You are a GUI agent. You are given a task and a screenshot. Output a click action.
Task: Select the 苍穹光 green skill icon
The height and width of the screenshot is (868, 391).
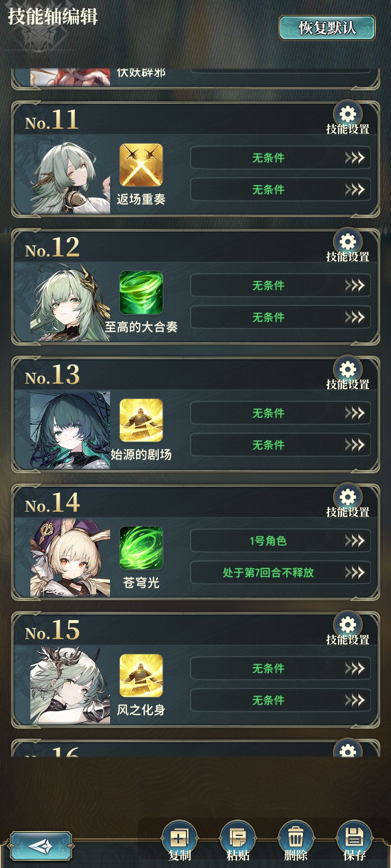point(141,548)
